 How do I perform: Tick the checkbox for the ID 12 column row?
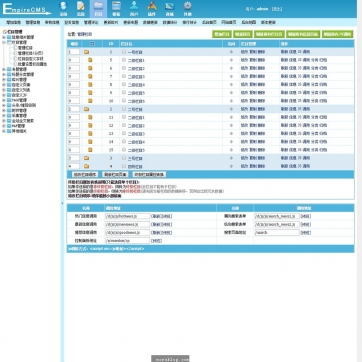(x=124, y=125)
